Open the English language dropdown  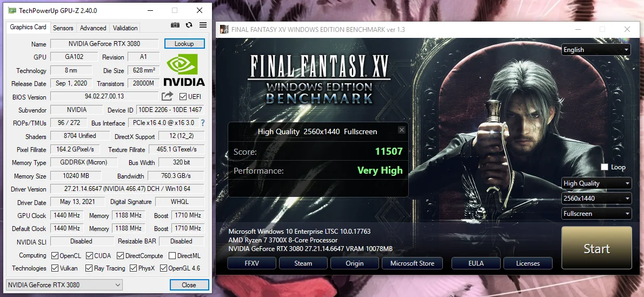[596, 50]
